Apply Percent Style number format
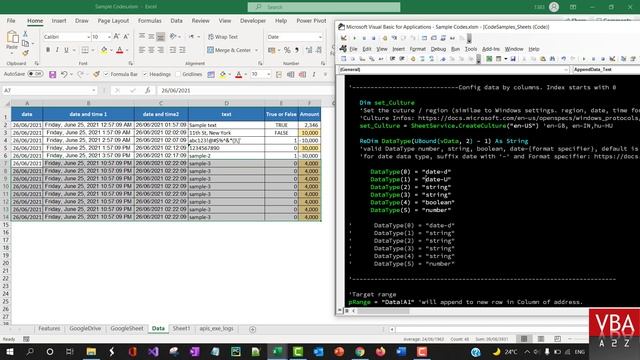The height and width of the screenshot is (360, 640). pyautogui.click(x=287, y=50)
